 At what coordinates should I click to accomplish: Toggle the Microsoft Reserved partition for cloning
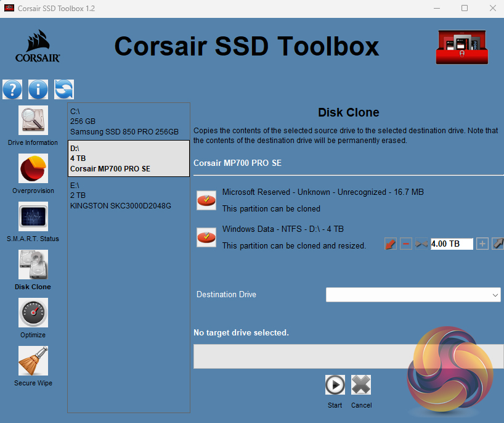(206, 200)
